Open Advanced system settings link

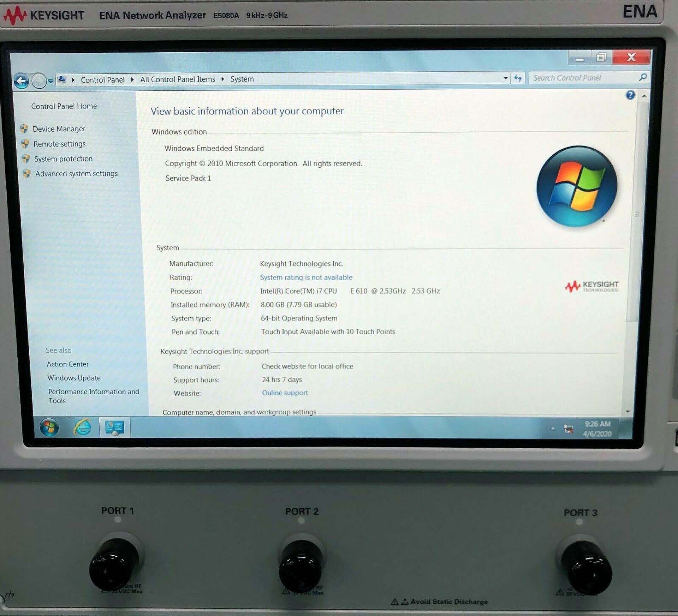point(77,174)
